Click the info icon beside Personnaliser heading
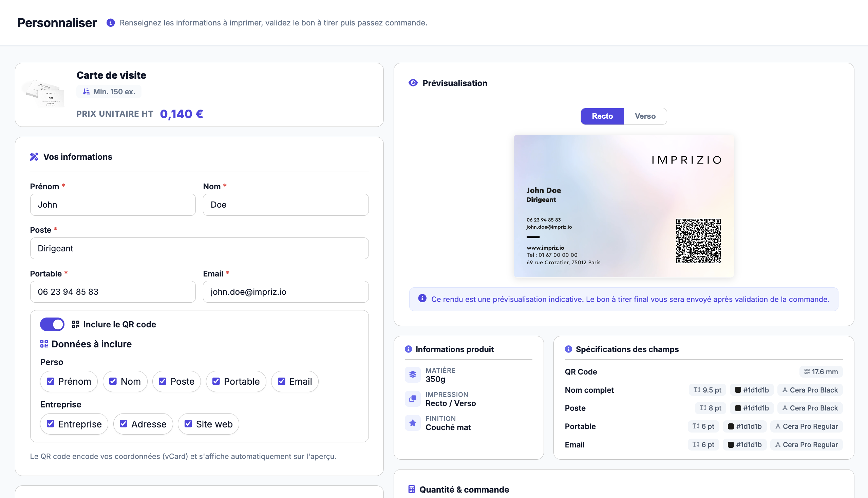Image resolution: width=868 pixels, height=498 pixels. tap(111, 23)
